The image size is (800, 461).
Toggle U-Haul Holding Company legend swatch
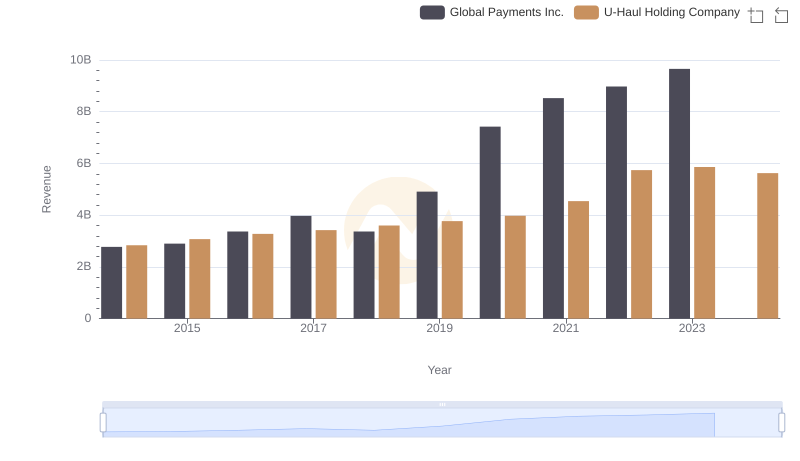(586, 12)
